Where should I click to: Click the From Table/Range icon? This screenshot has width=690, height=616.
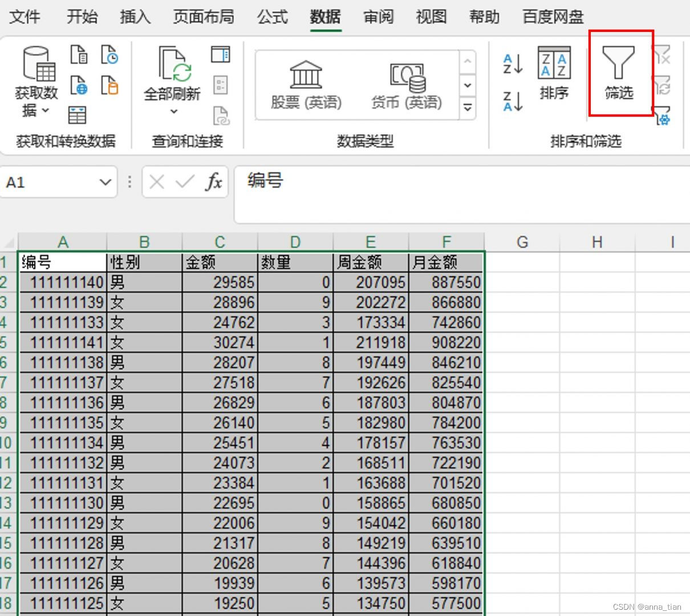78,115
